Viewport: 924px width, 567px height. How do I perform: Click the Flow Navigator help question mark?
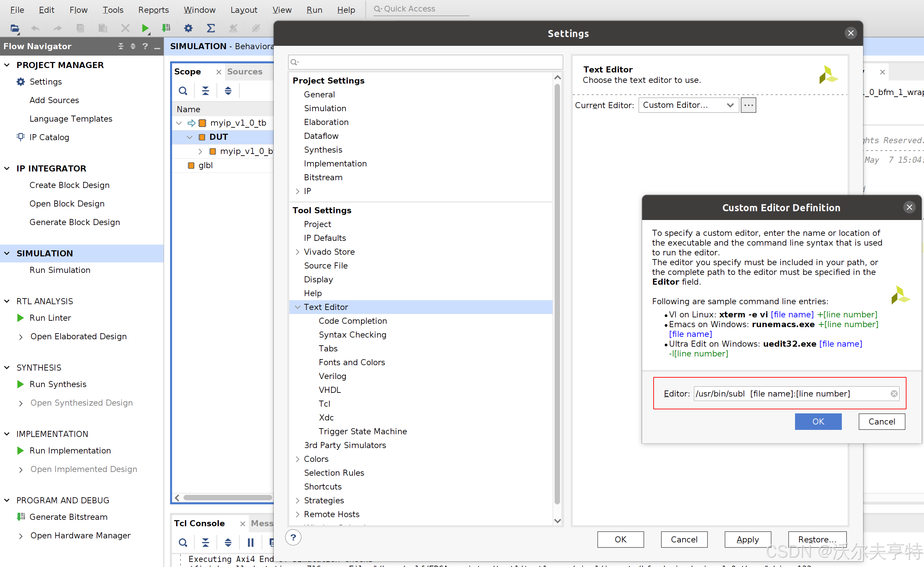145,46
